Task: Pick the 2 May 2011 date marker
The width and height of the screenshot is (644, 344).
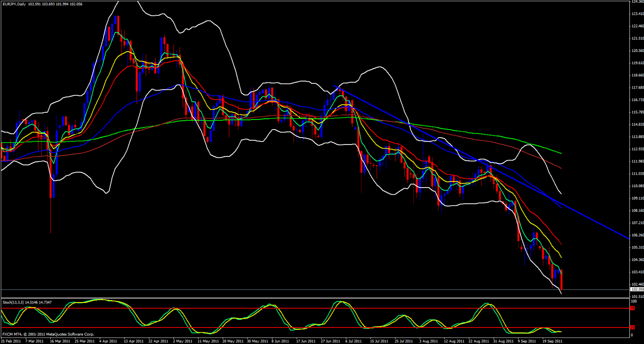Action: click(x=183, y=341)
